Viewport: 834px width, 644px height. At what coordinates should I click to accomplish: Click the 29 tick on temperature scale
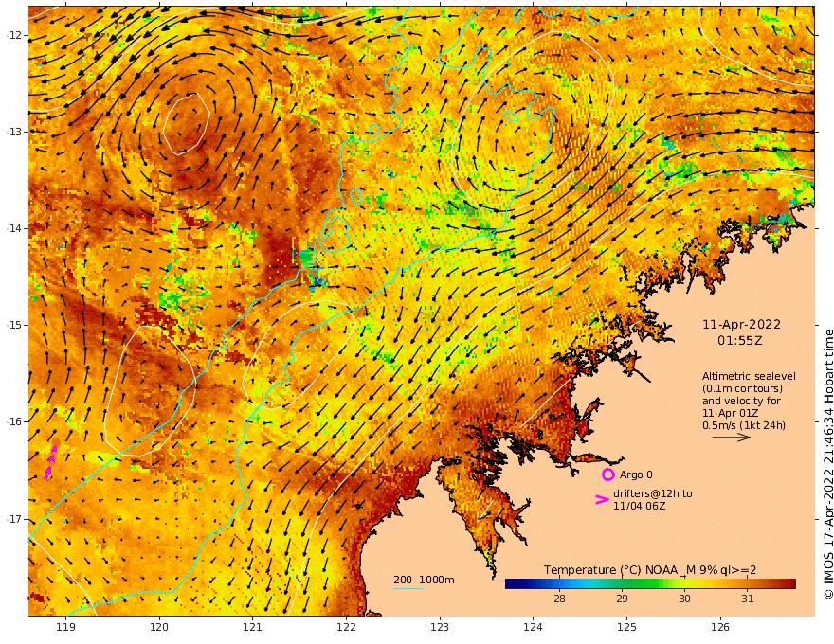622,599
